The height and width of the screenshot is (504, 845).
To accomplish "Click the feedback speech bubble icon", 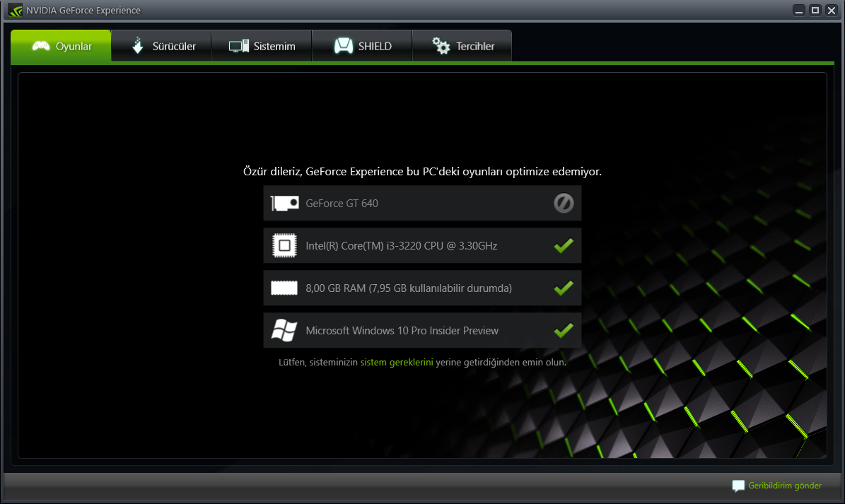I will click(738, 486).
